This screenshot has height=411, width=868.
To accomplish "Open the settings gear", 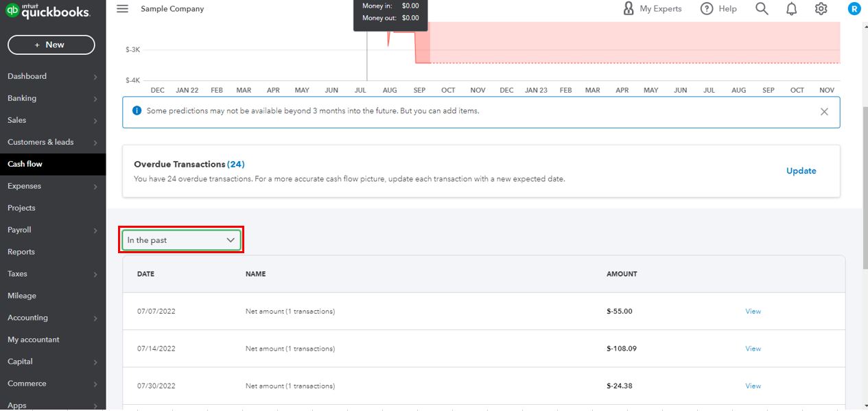I will [821, 9].
